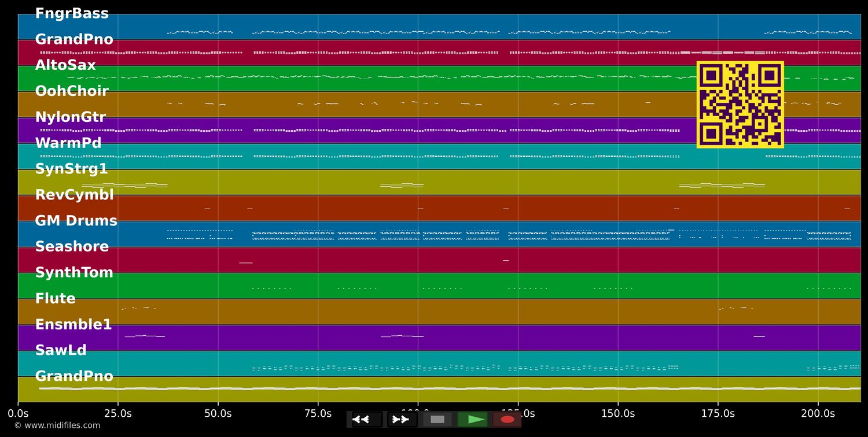868x437 pixels.
Task: Jump to the 50.0s timeline marker
Action: click(x=218, y=414)
